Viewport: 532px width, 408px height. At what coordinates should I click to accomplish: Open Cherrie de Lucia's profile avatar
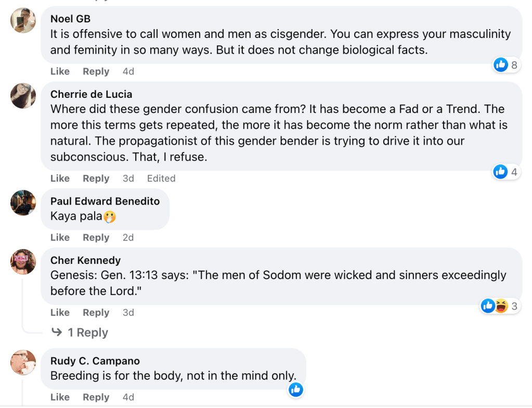(x=23, y=96)
